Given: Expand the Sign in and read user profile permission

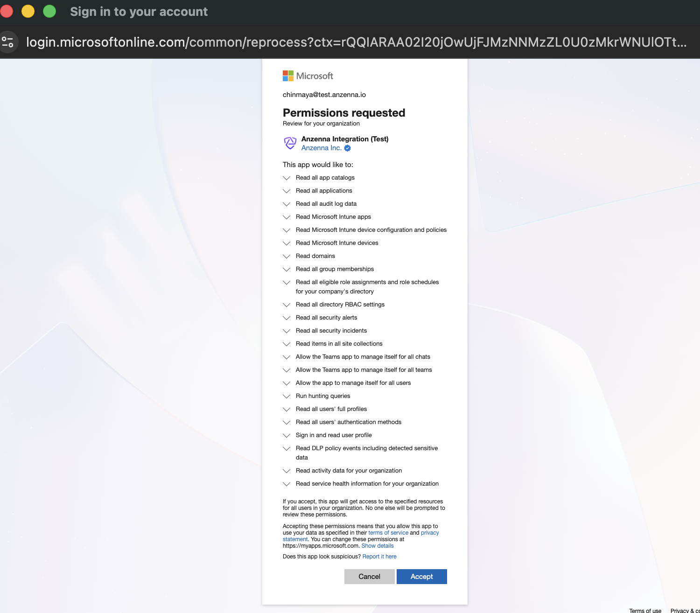Looking at the screenshot, I should (x=287, y=435).
